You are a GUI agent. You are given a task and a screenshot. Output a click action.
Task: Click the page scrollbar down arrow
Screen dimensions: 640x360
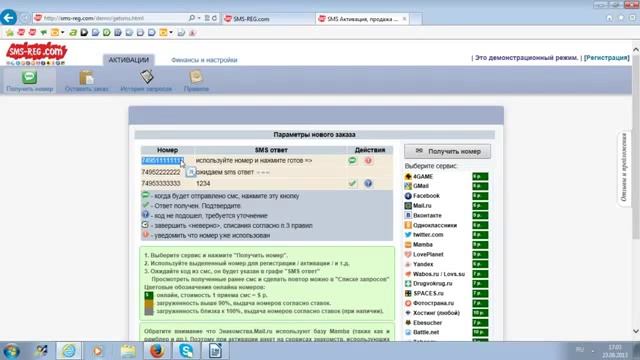(x=636, y=331)
